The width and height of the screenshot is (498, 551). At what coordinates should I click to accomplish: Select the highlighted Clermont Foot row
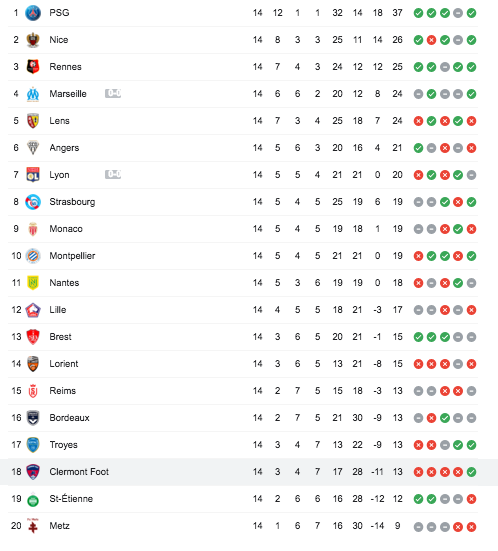pos(249,472)
